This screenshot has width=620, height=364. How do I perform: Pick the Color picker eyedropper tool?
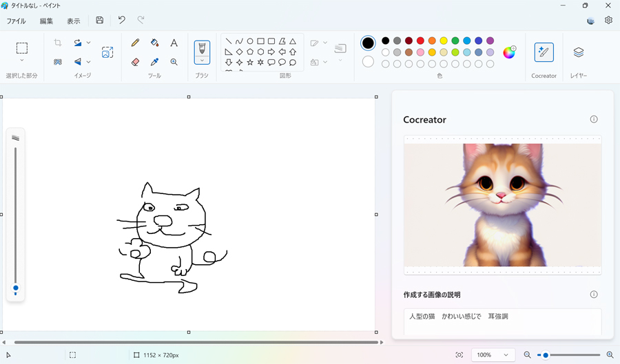coord(154,62)
